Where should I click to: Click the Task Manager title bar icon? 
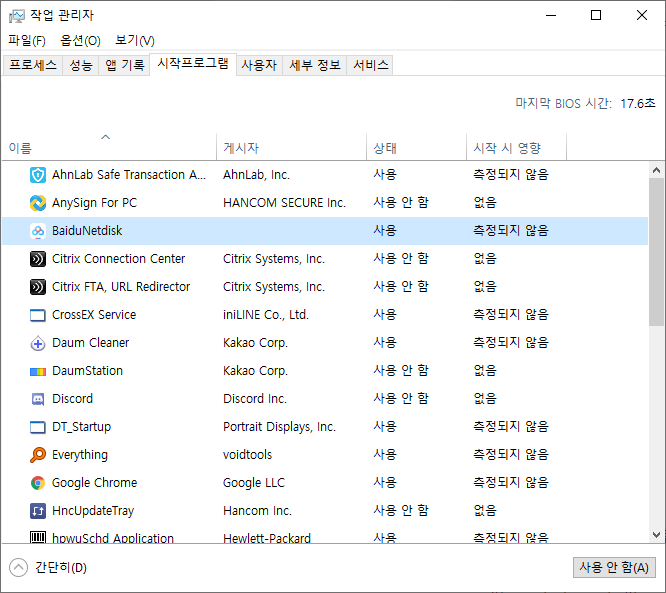[x=17, y=16]
